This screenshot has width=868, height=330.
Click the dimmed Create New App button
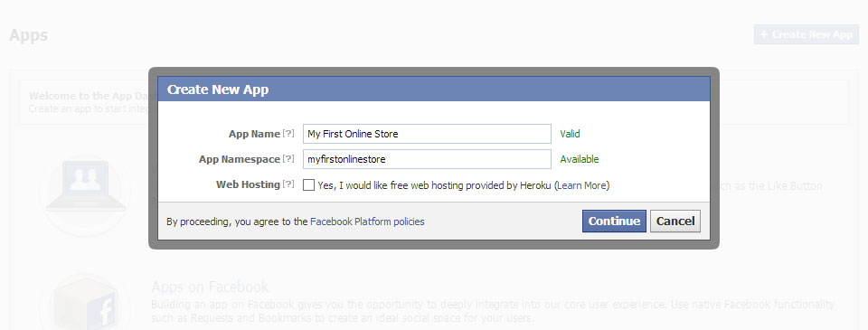click(x=806, y=34)
